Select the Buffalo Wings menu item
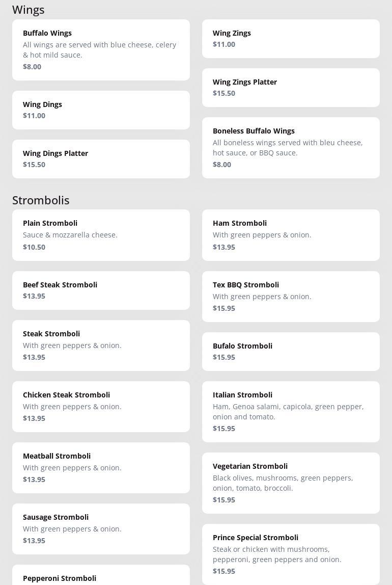This screenshot has width=392, height=585. (101, 50)
